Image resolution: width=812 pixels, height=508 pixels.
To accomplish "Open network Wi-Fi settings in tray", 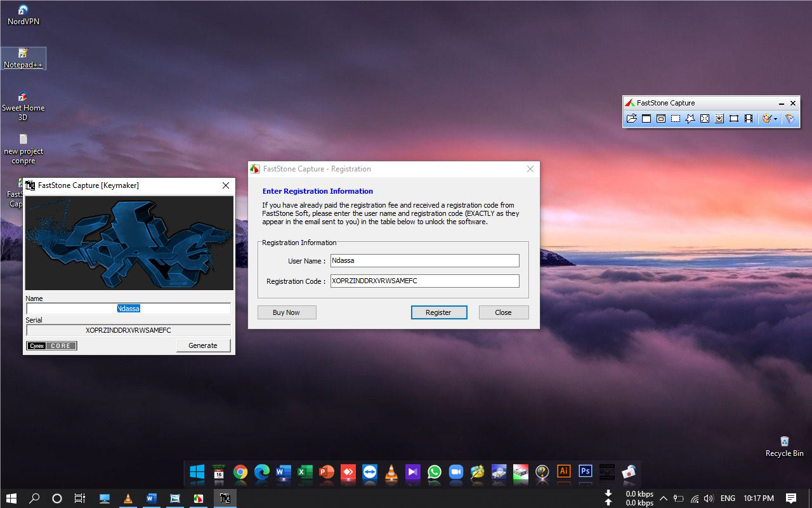I will [x=695, y=498].
